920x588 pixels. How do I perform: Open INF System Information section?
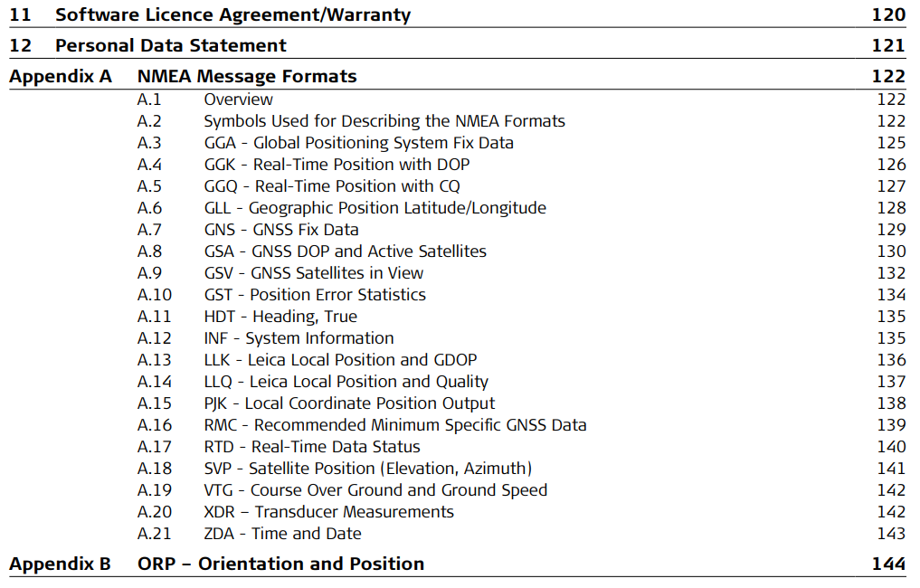coord(299,338)
